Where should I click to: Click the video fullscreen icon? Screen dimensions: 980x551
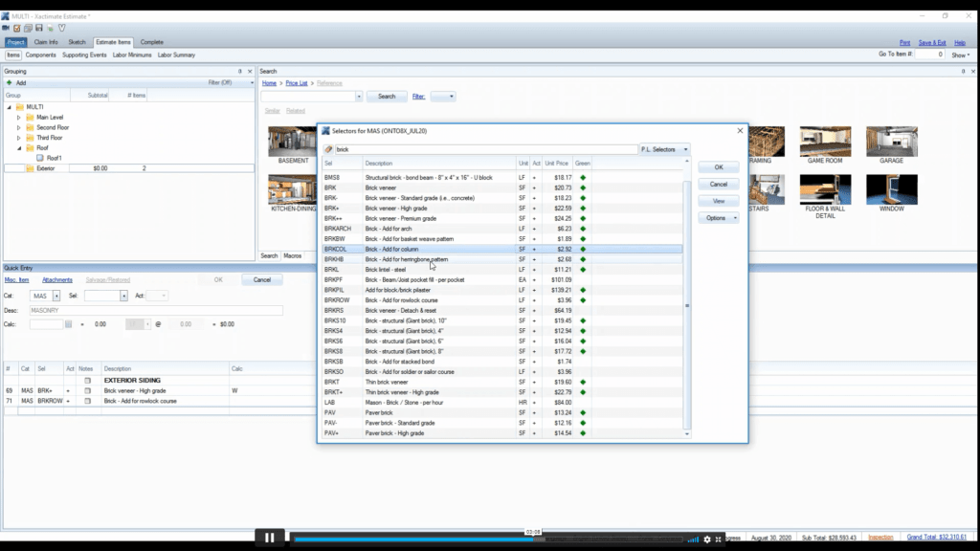point(718,540)
